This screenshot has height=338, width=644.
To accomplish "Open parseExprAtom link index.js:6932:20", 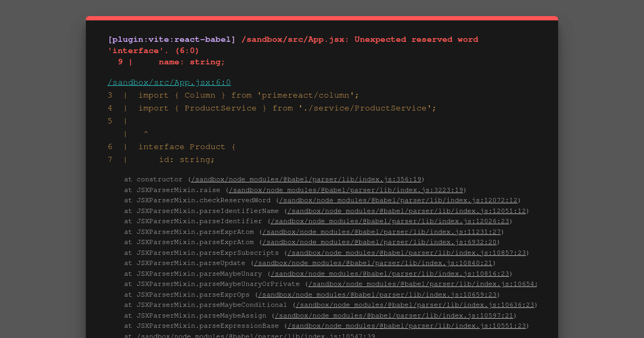I will click(379, 242).
